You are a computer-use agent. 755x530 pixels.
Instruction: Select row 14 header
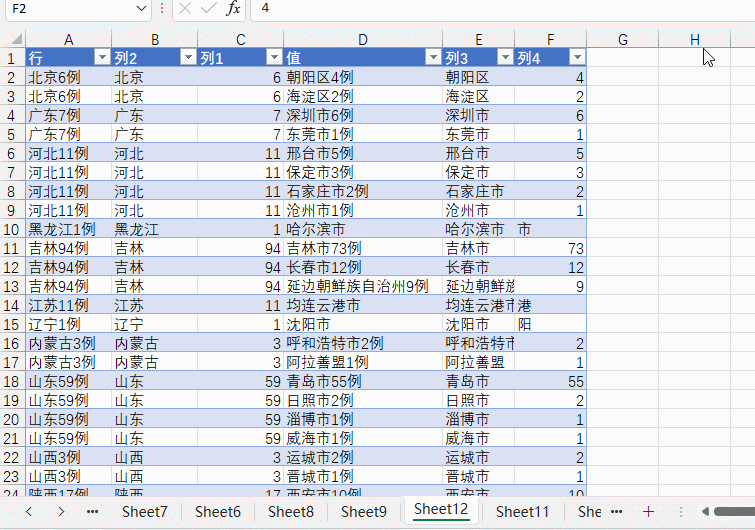click(x=11, y=305)
